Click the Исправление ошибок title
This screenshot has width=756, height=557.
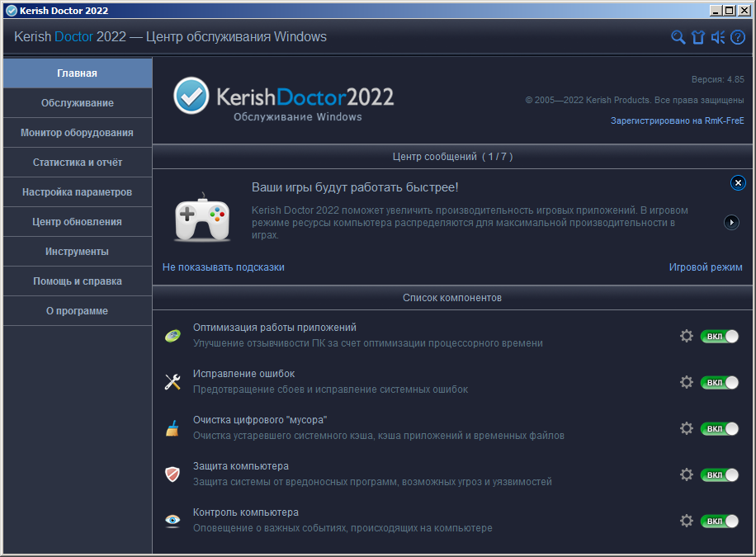[244, 374]
